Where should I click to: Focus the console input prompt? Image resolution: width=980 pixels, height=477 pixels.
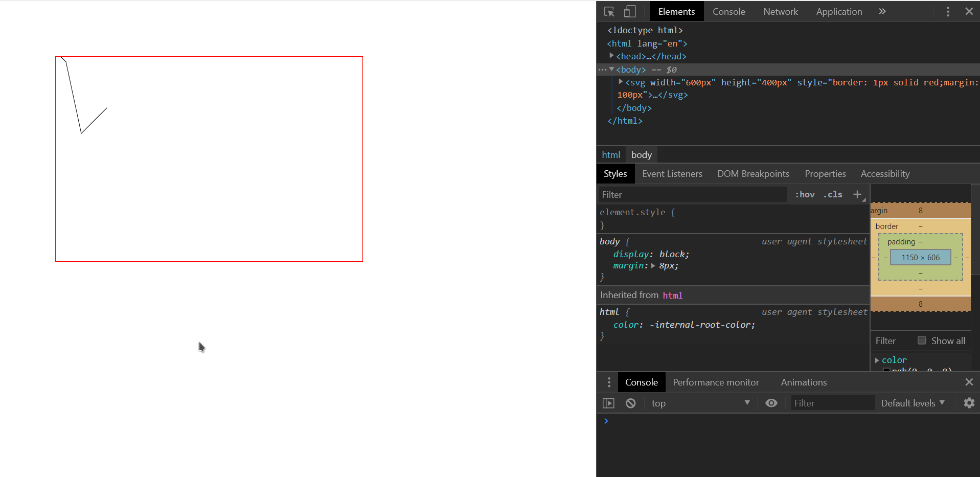click(x=716, y=421)
